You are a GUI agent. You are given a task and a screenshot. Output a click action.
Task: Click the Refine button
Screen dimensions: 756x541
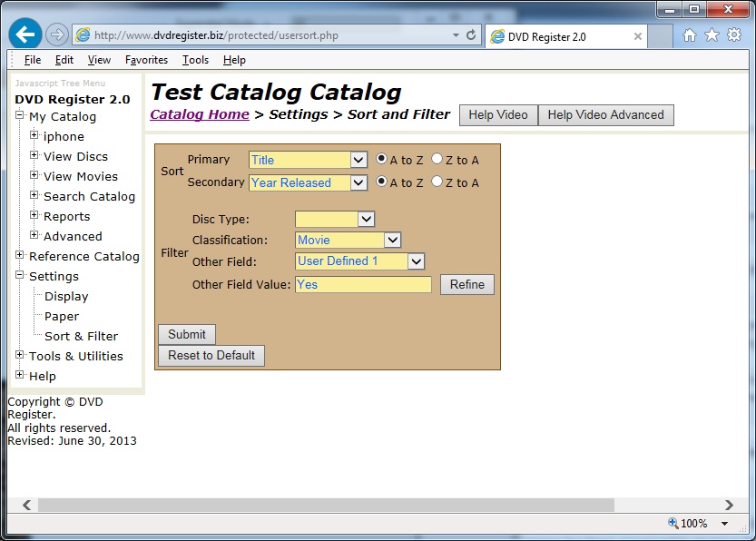click(x=467, y=284)
